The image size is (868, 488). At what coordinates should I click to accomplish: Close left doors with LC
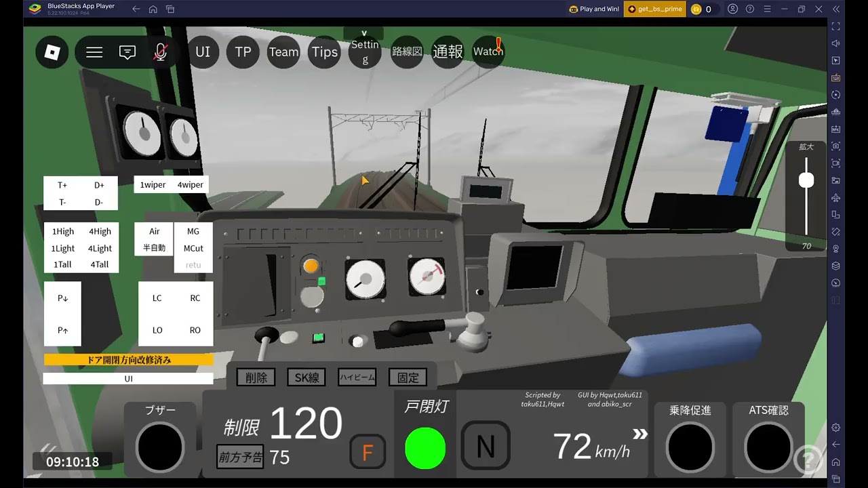(x=157, y=298)
